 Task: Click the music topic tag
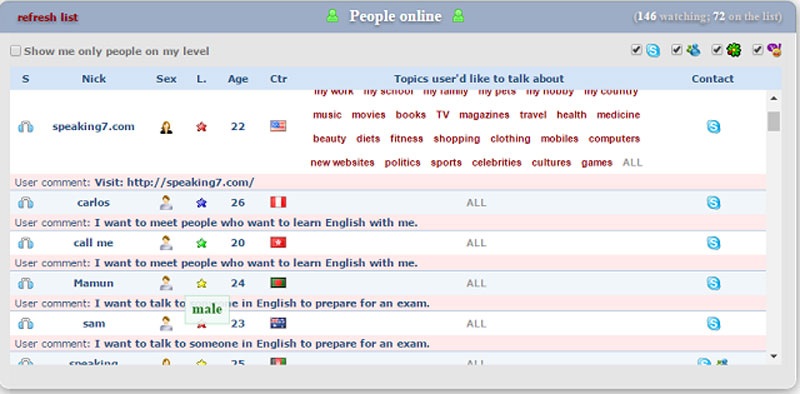click(327, 115)
